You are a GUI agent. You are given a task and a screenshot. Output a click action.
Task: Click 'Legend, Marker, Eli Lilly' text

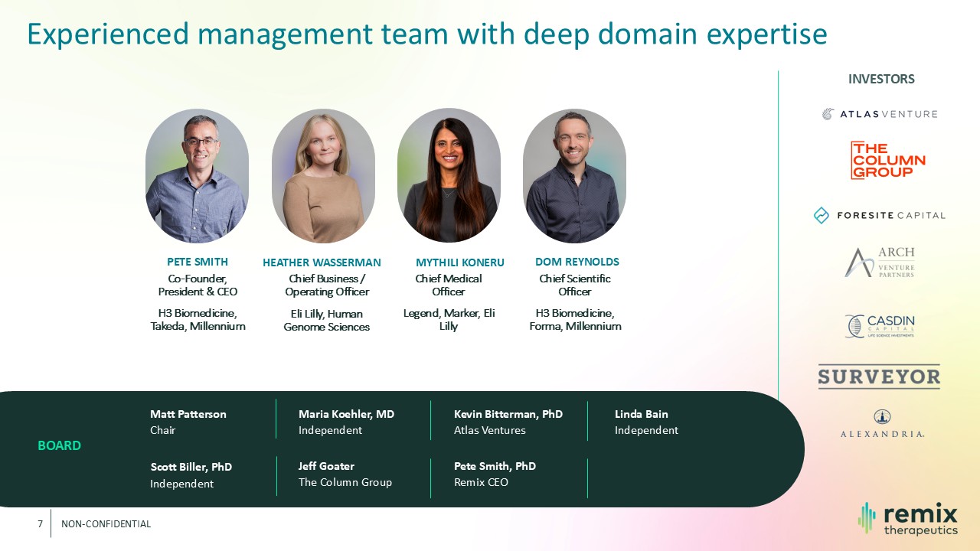(449, 319)
